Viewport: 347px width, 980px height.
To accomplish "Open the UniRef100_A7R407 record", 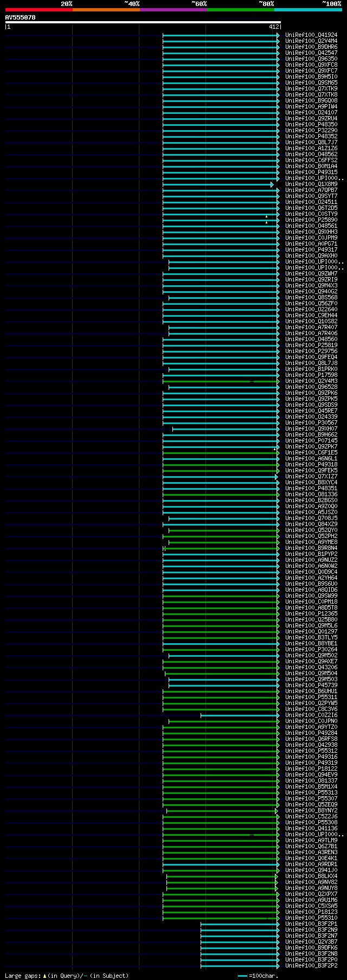I will (x=311, y=328).
